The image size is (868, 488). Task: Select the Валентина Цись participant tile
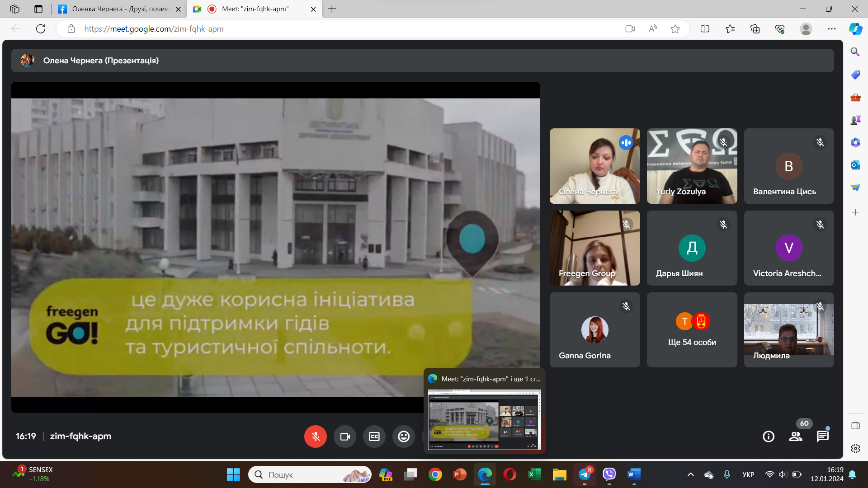pos(789,166)
